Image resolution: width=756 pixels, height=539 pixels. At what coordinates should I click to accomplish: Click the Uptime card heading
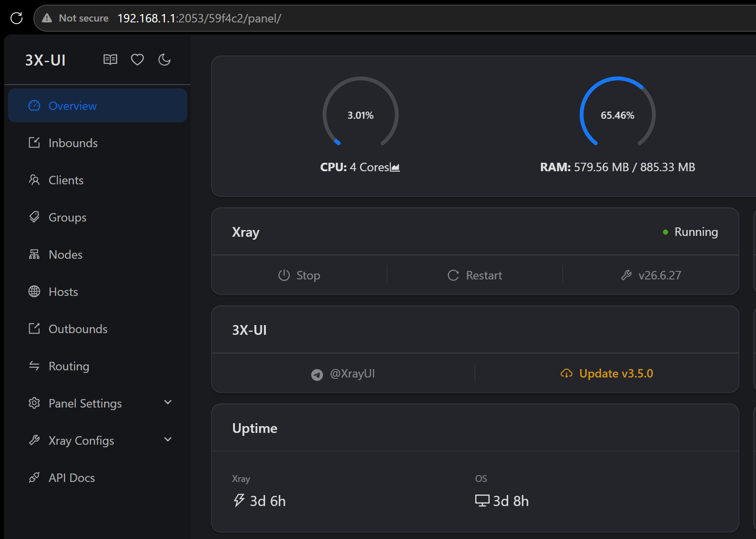coord(255,428)
